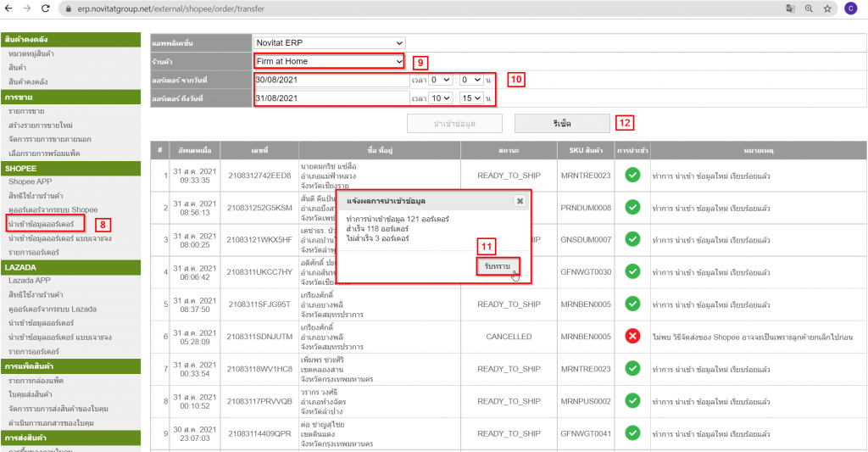868x452 pixels.
Task: Select Lazada APP in the sidebar
Action: (x=29, y=280)
